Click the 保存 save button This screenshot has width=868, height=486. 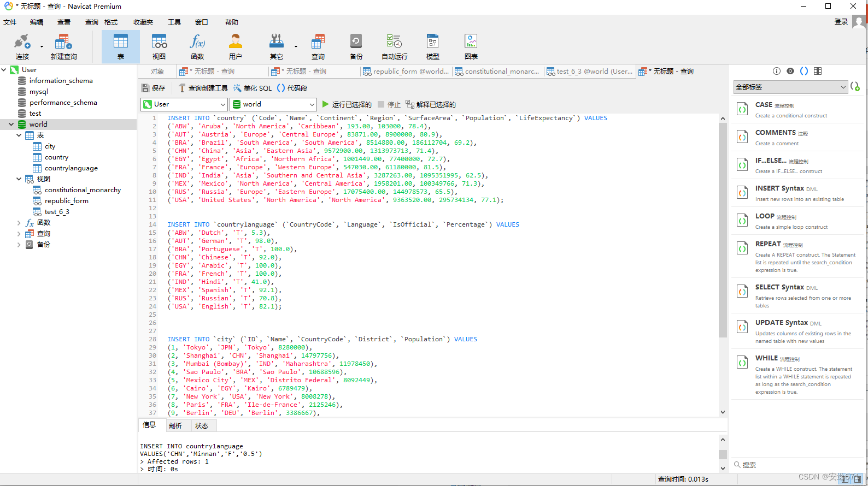pyautogui.click(x=153, y=88)
